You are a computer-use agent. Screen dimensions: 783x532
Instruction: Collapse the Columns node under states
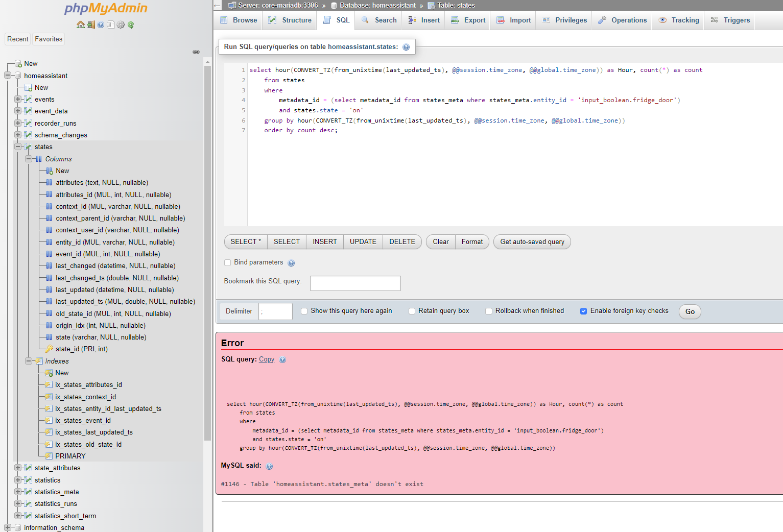pyautogui.click(x=29, y=159)
